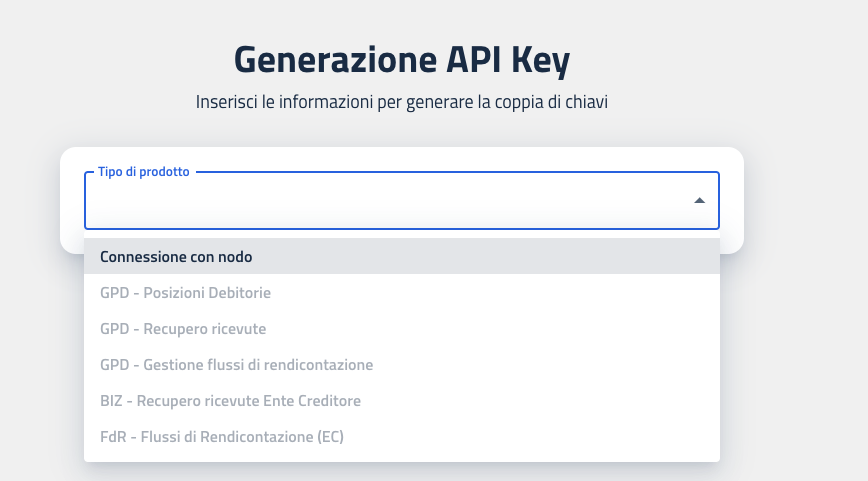Image resolution: width=868 pixels, height=481 pixels.
Task: Select the last option in the list
Action: tap(222, 437)
